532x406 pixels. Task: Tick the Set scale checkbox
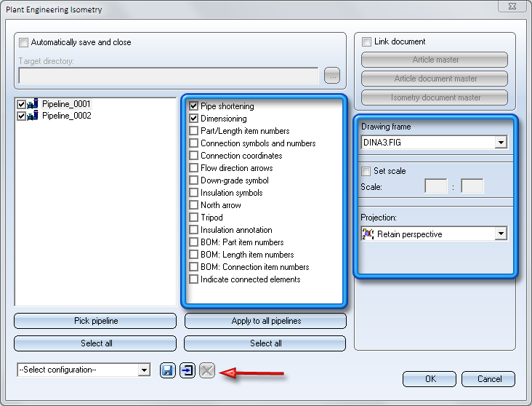pos(366,171)
